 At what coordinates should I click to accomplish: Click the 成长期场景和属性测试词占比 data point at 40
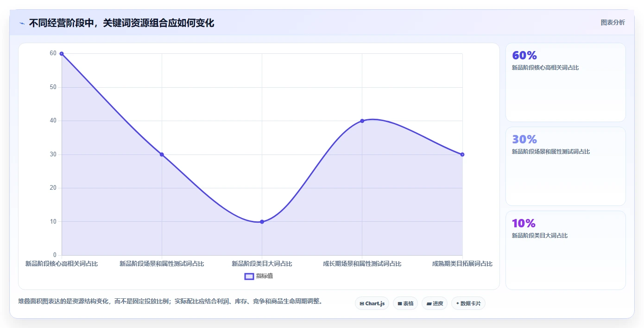(362, 121)
